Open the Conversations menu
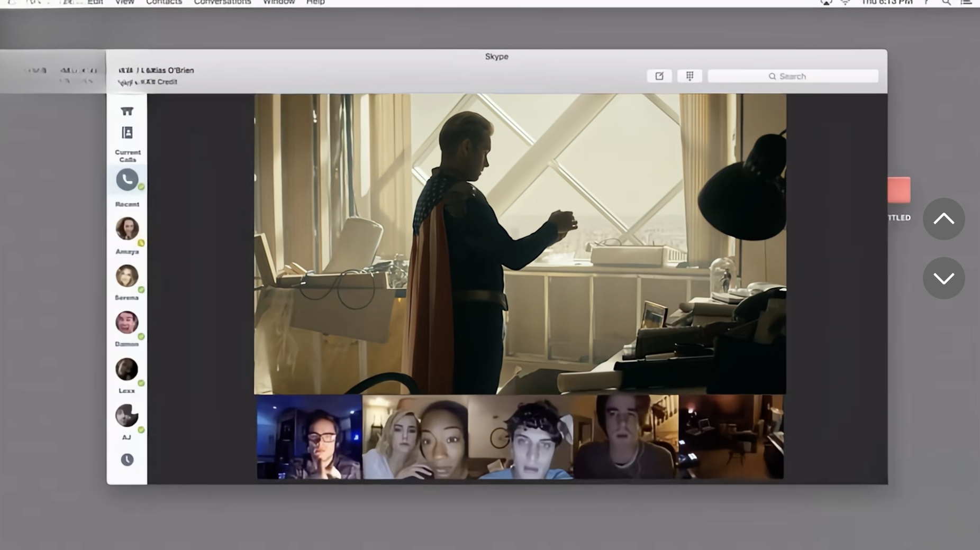This screenshot has width=980, height=550. [x=222, y=2]
